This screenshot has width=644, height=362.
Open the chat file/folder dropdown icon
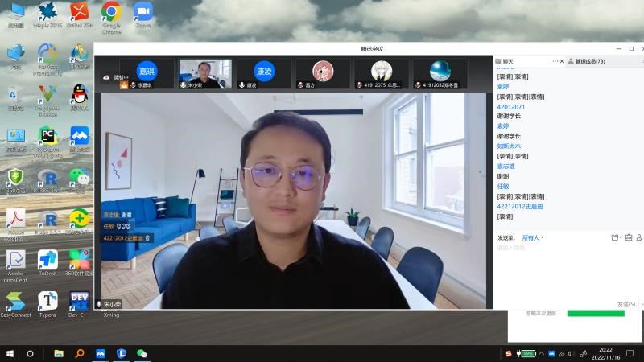(x=615, y=237)
